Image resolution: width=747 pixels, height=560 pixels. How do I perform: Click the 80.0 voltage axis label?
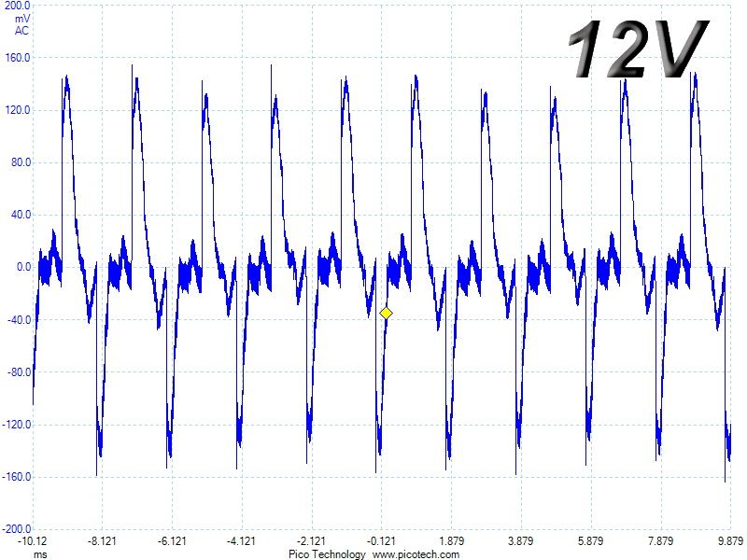(x=21, y=162)
